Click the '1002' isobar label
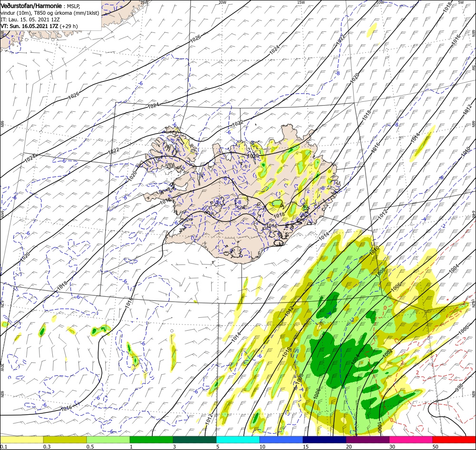Image resolution: width=476 pixels, height=450 pixels. pyautogui.click(x=387, y=354)
